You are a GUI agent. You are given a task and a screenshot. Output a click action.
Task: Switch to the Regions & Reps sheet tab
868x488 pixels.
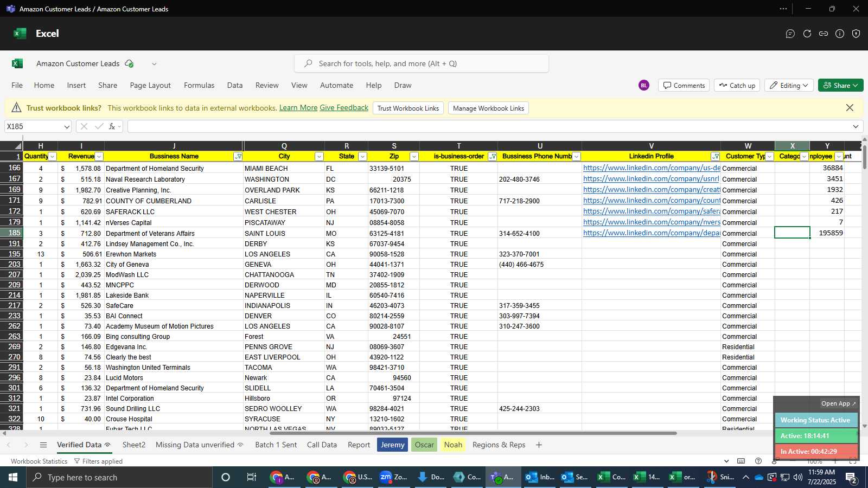[499, 445]
